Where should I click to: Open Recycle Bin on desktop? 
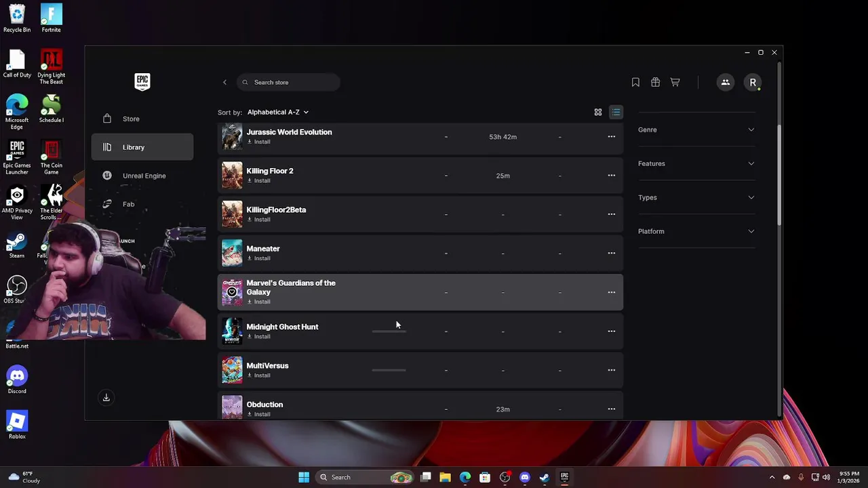tap(17, 18)
